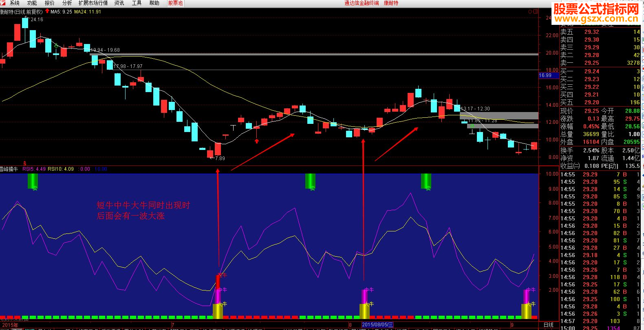Click the red 短牛 signal bar
Screen dimensions: 644x330
218,282
